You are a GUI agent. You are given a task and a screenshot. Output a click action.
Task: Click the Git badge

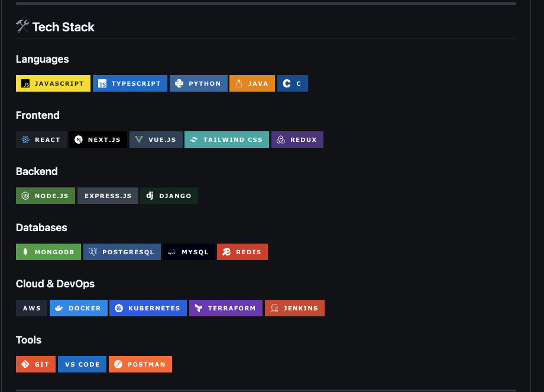tap(35, 364)
